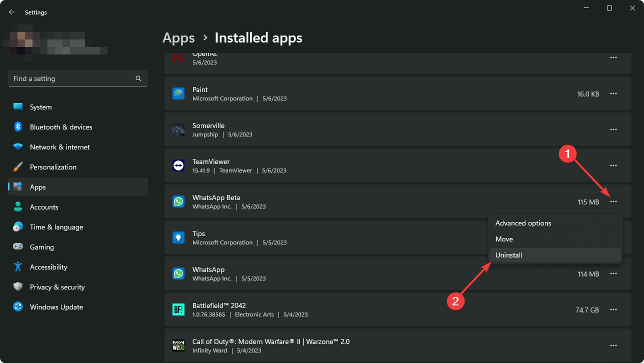This screenshot has height=363, width=644.
Task: Click the Apps breadcrumb link
Action: 178,37
